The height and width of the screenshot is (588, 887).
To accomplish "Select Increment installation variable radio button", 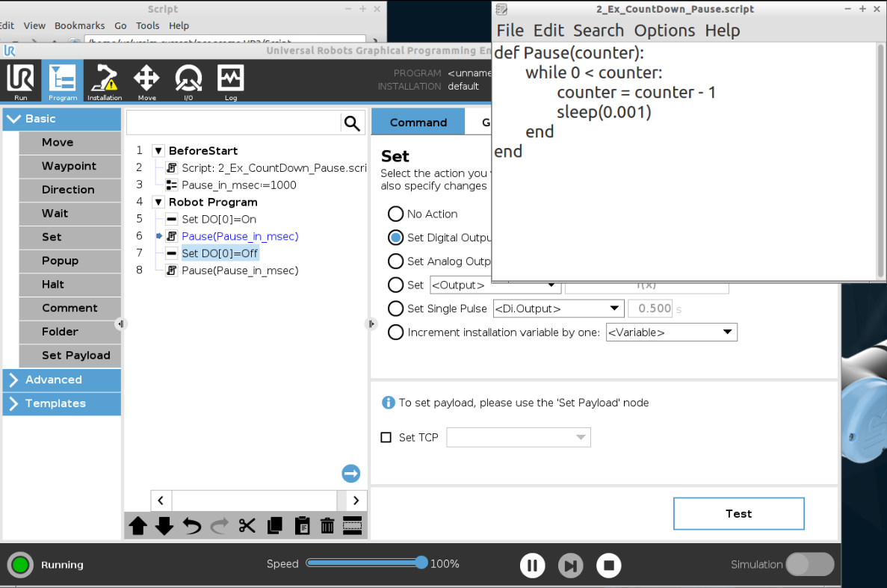I will [395, 332].
